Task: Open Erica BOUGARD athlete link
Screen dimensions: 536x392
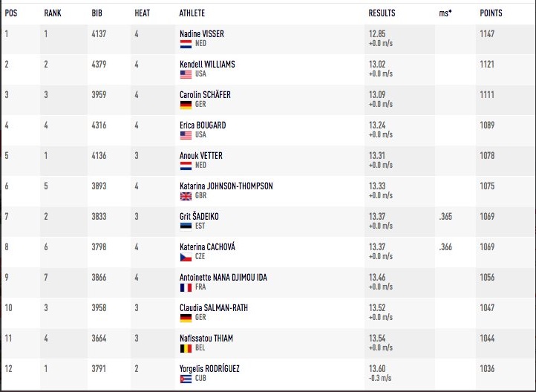Action: pos(203,125)
